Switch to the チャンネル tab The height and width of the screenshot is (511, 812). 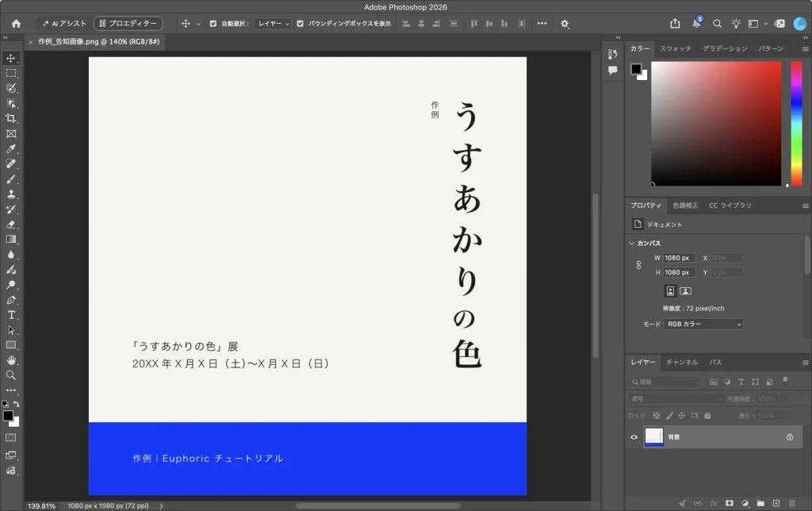pos(682,363)
